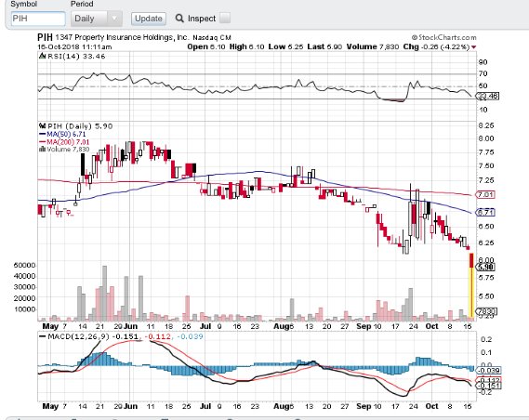
Task: Click the Symbol input field containing PIH
Action: pyautogui.click(x=38, y=19)
